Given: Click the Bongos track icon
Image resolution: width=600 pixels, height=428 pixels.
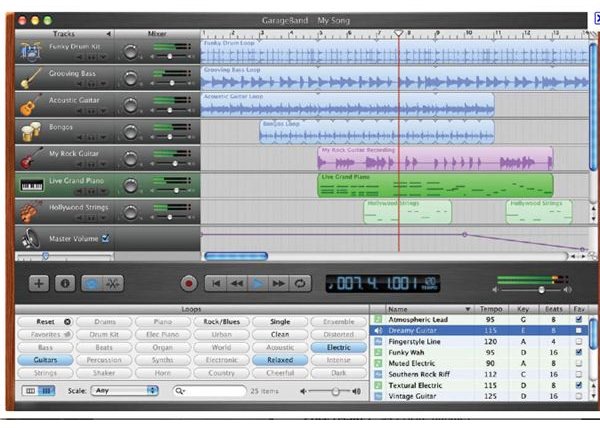Looking at the screenshot, I should tap(31, 132).
